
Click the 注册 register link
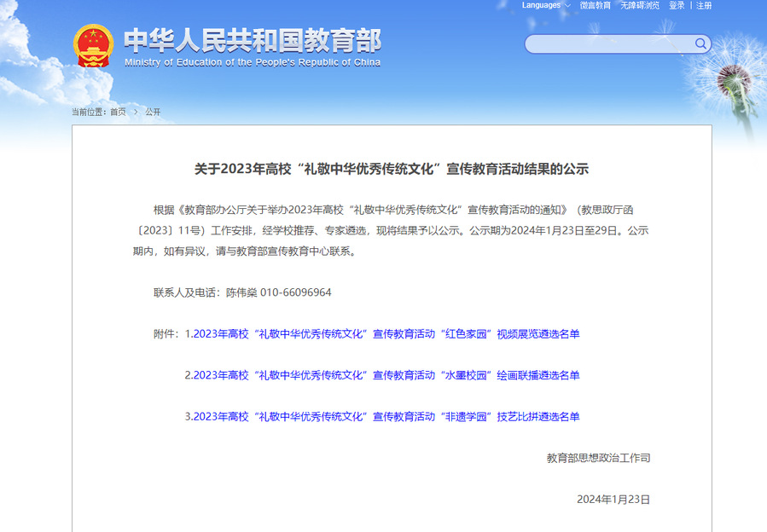point(704,5)
